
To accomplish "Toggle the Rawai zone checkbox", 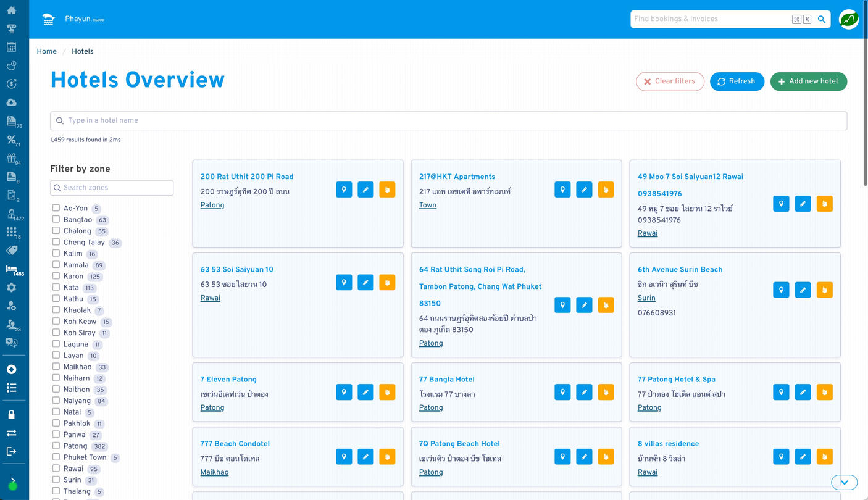I will point(55,469).
